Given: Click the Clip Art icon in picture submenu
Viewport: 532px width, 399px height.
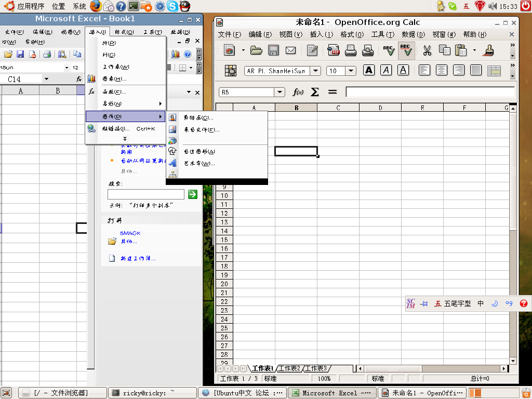Looking at the screenshot, I should [172, 118].
